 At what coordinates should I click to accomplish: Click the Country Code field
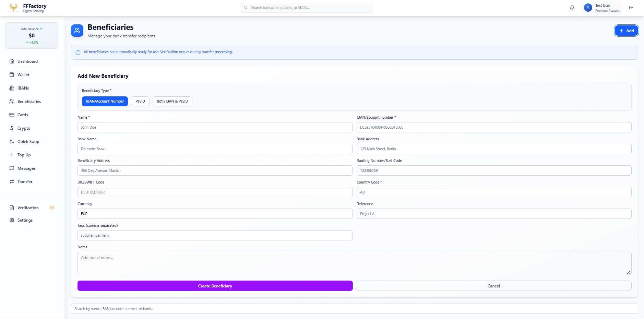tap(493, 192)
